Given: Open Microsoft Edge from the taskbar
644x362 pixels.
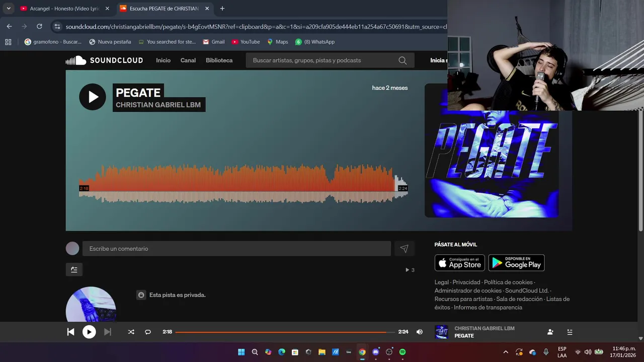Looking at the screenshot, I should [282, 352].
